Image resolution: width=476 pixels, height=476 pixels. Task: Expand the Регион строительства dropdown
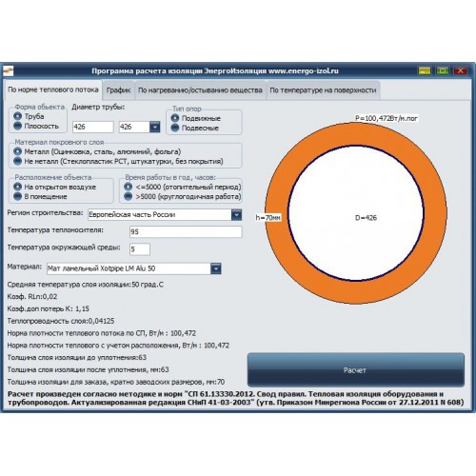pos(236,215)
